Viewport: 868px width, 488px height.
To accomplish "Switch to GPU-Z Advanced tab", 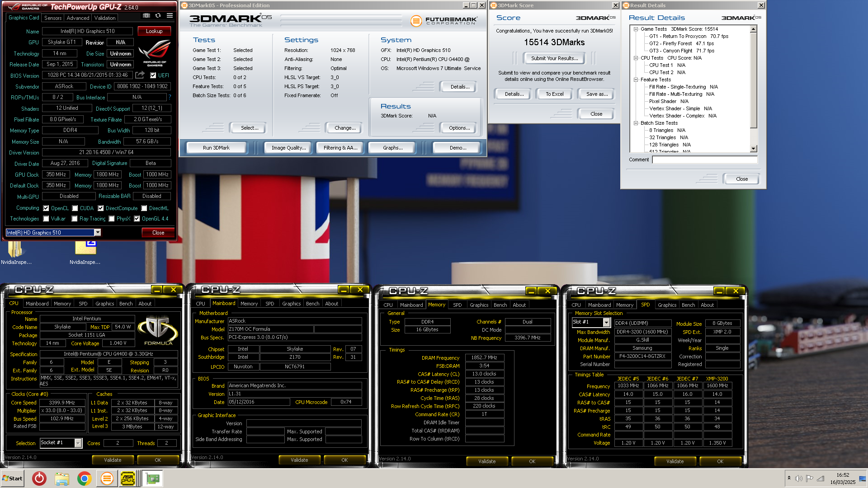I will click(x=78, y=18).
